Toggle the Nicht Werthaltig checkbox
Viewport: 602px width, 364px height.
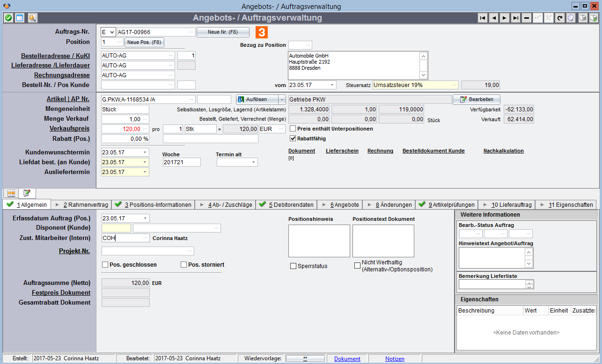(357, 266)
